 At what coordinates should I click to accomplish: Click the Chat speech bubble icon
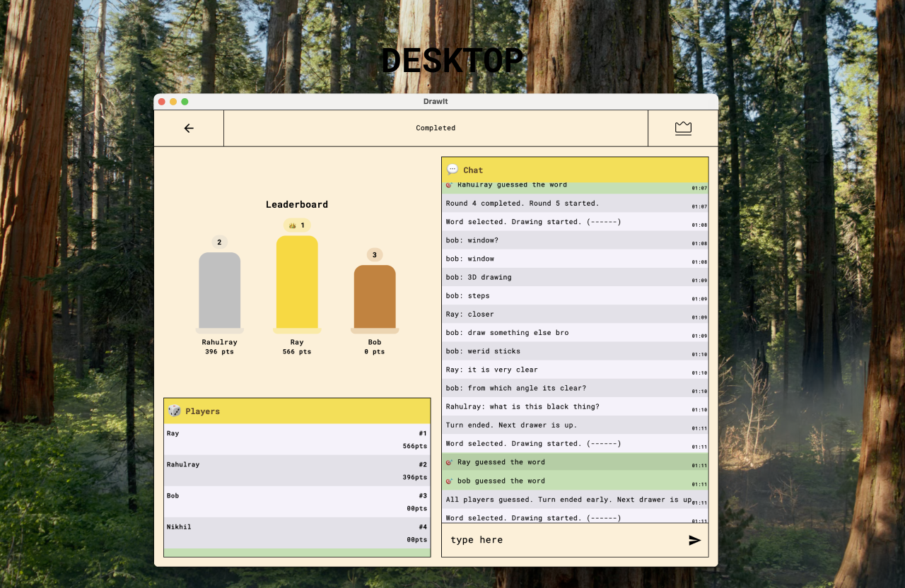(x=452, y=170)
